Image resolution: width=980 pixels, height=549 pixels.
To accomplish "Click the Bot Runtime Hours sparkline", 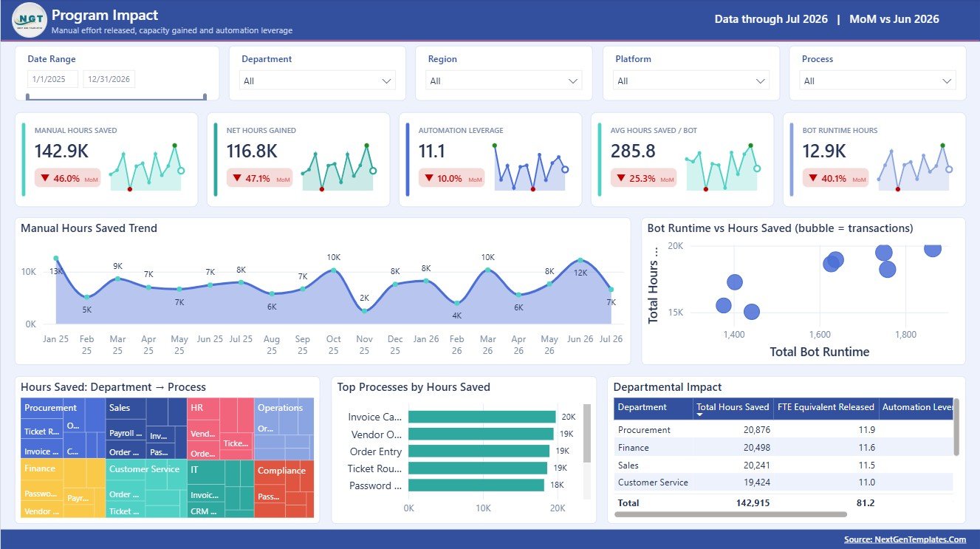I will coord(914,168).
